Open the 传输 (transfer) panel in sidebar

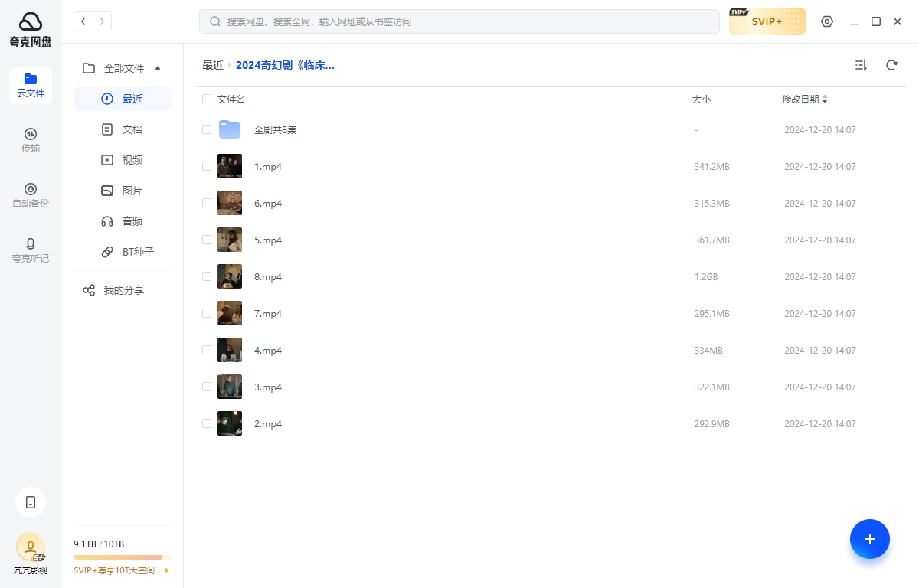pyautogui.click(x=31, y=140)
